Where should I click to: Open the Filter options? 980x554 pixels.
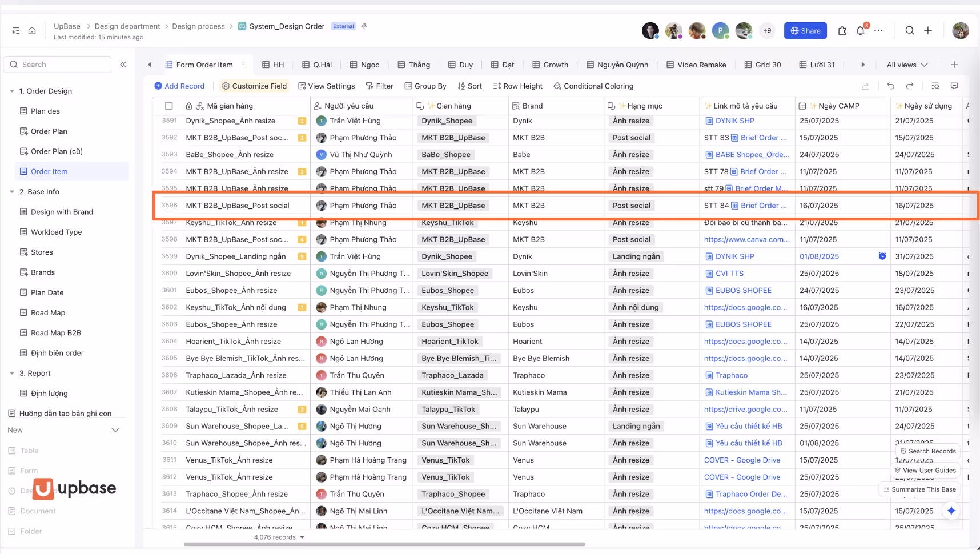pyautogui.click(x=379, y=86)
